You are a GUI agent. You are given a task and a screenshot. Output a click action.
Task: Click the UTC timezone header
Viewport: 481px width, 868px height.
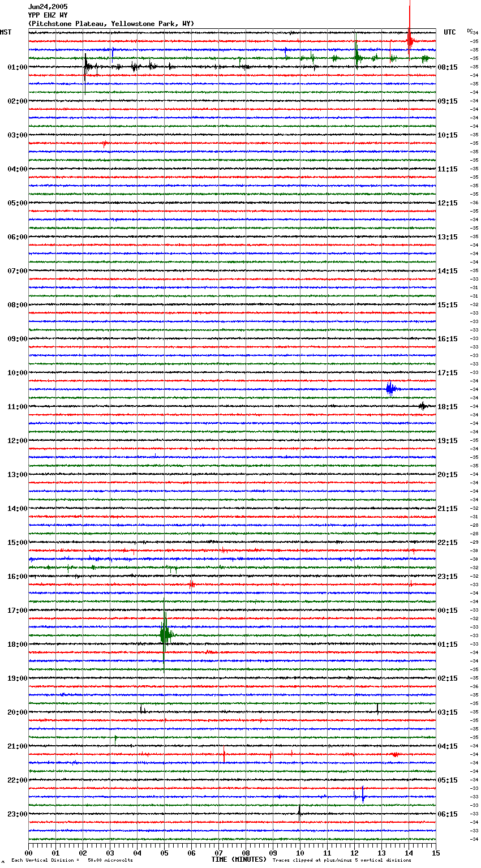pos(450,32)
